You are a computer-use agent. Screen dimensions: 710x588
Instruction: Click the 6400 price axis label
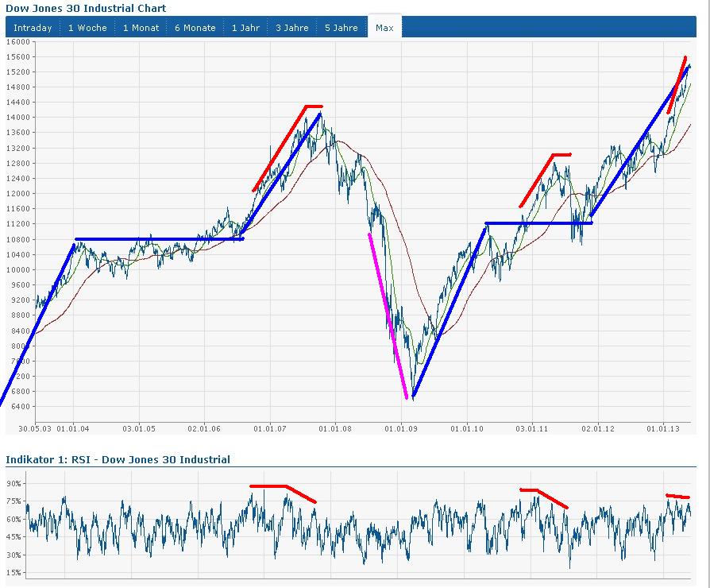point(21,406)
